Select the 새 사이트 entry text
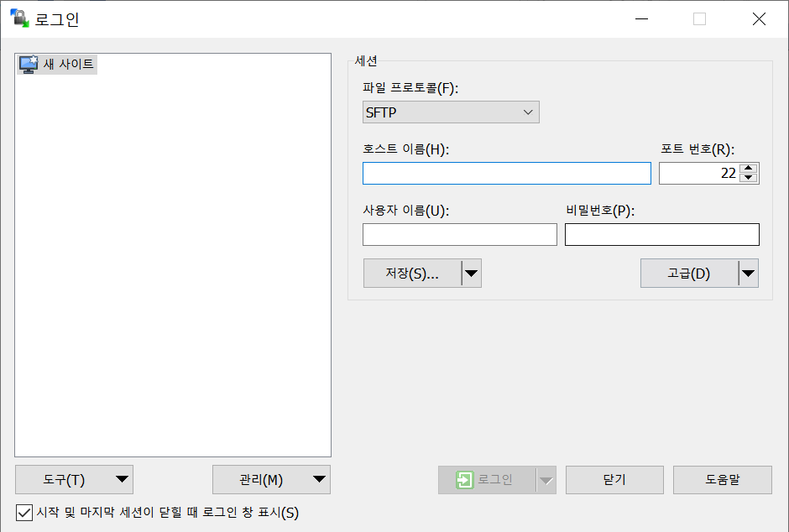This screenshot has height=532, width=789. 69,65
